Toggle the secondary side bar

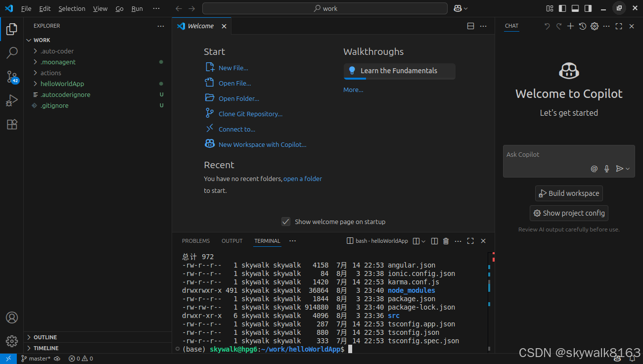(x=588, y=8)
